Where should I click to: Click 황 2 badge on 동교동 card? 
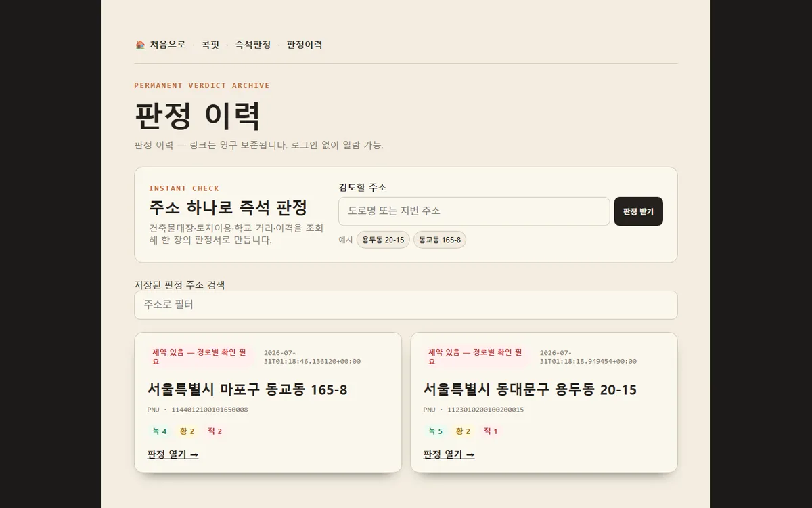pyautogui.click(x=187, y=431)
